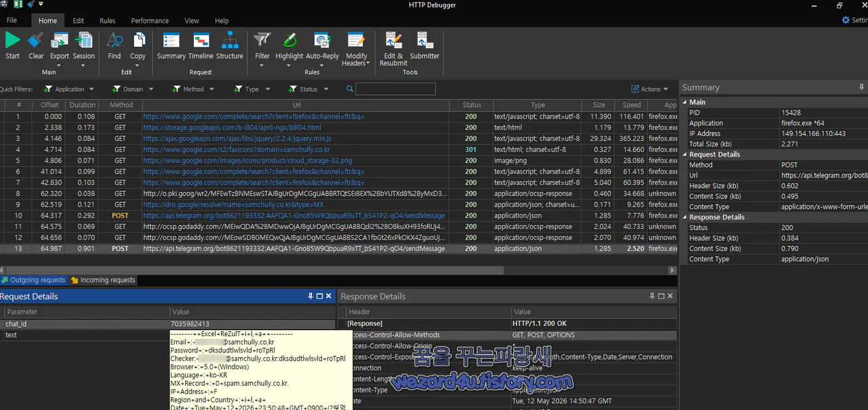Collapse the Main section in Summary
868x410 pixels.
coord(685,102)
